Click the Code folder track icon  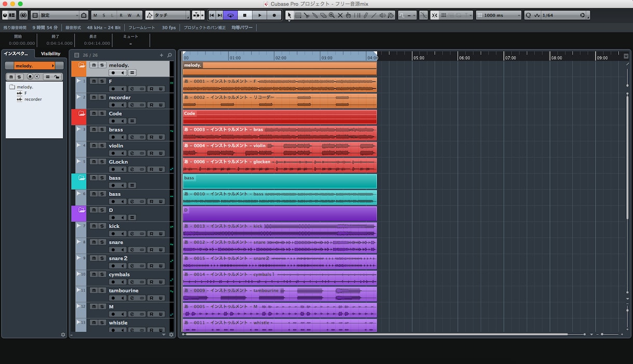[x=81, y=113]
